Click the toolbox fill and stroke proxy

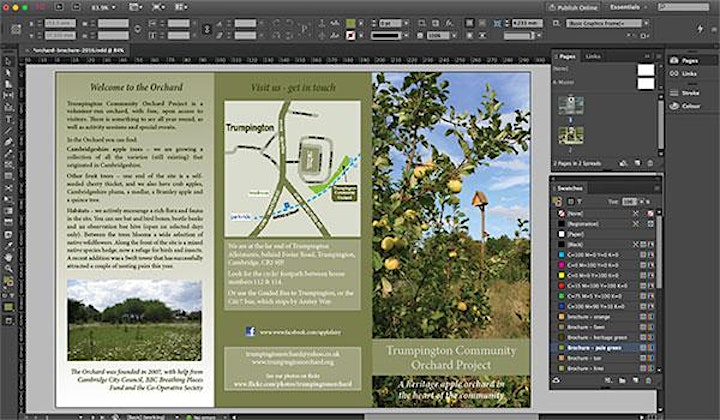point(8,282)
